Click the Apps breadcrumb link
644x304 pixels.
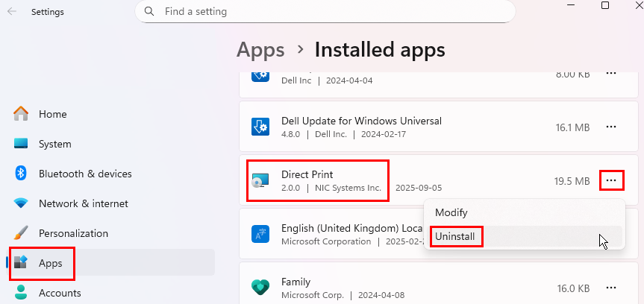(260, 50)
